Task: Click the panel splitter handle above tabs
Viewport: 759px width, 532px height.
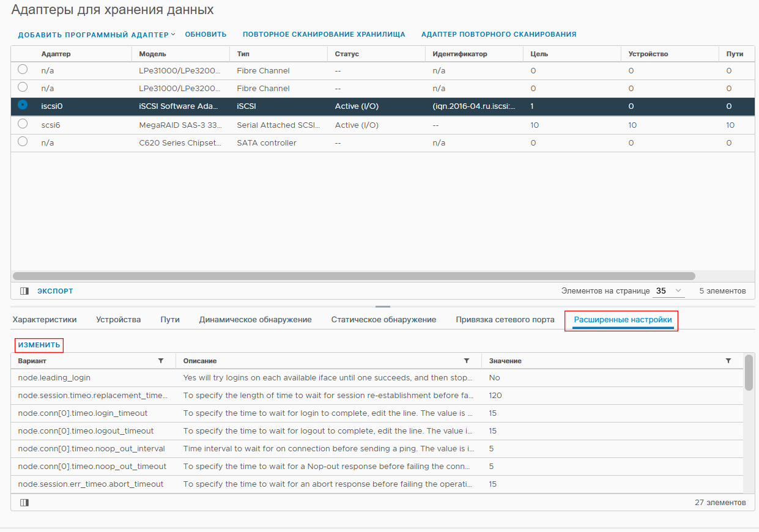Action: [383, 306]
